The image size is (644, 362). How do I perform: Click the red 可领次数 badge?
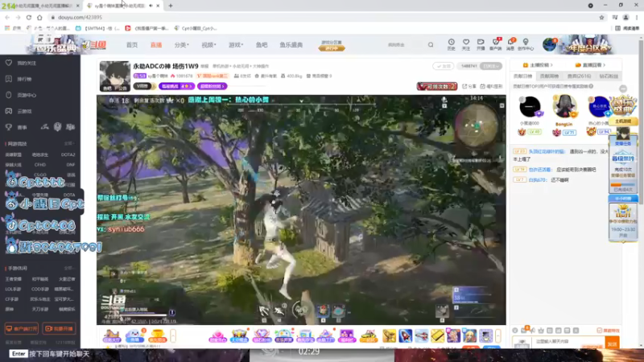(437, 86)
